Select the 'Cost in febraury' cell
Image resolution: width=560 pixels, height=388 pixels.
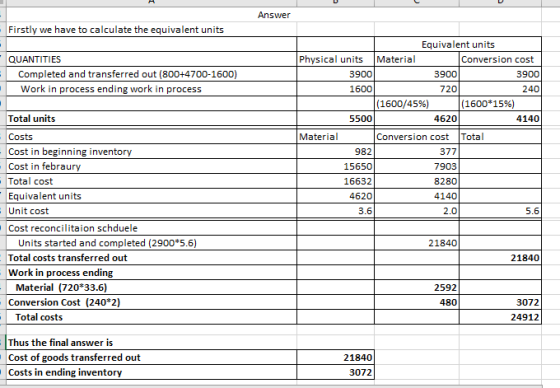coord(151,166)
